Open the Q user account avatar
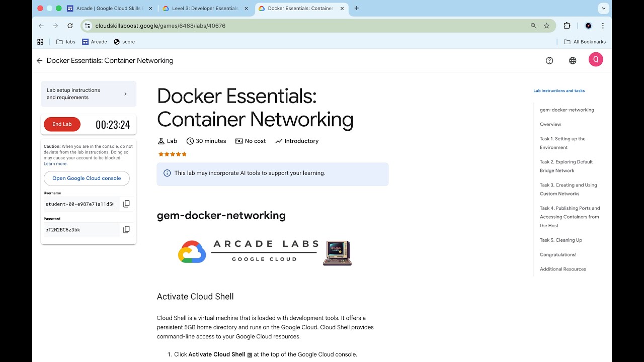Viewport: 644px width, 362px height. coord(596,60)
